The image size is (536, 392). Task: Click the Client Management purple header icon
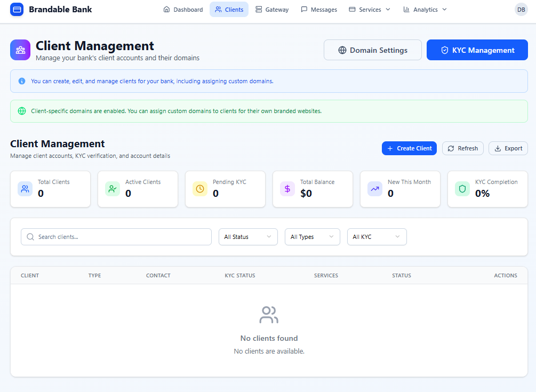[20, 50]
